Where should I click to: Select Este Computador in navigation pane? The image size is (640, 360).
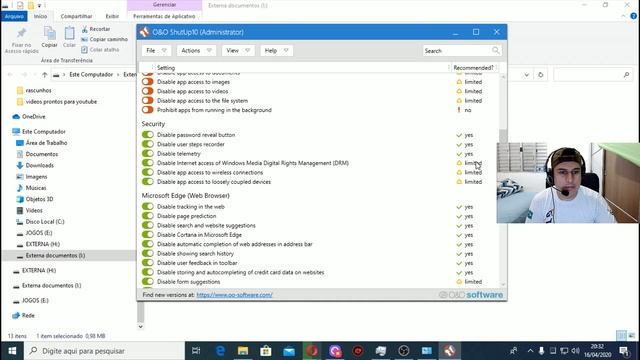[39, 131]
